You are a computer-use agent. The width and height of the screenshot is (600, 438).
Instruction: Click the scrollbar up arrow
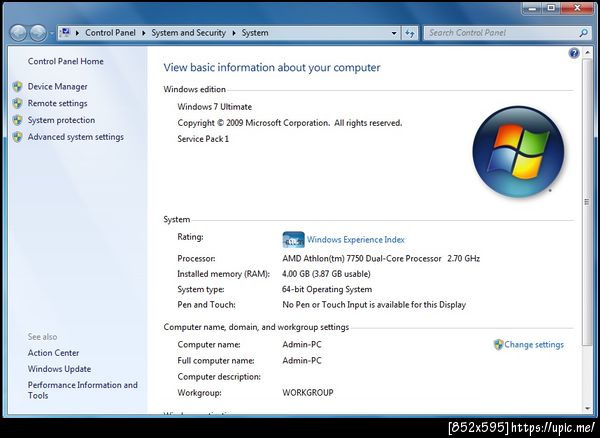coord(587,53)
